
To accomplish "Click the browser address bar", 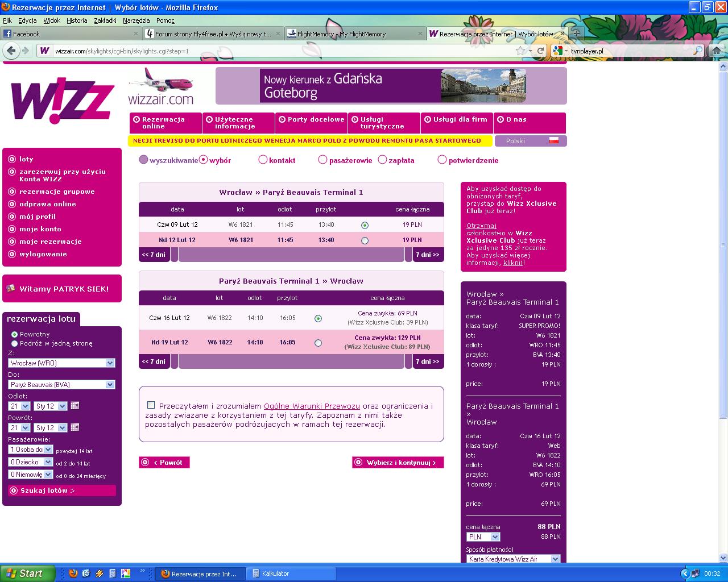I will (x=283, y=51).
